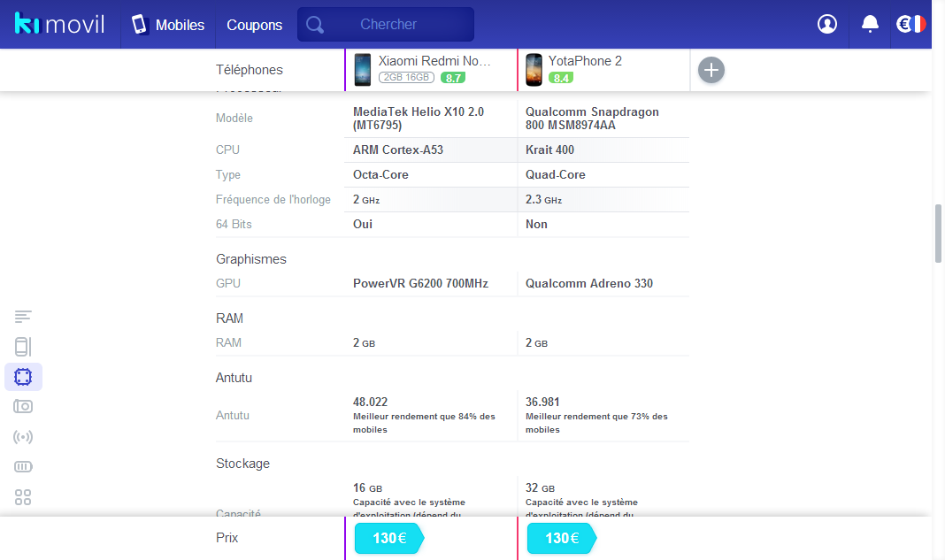Click the Téléphones header label
The image size is (945, 560).
(249, 70)
